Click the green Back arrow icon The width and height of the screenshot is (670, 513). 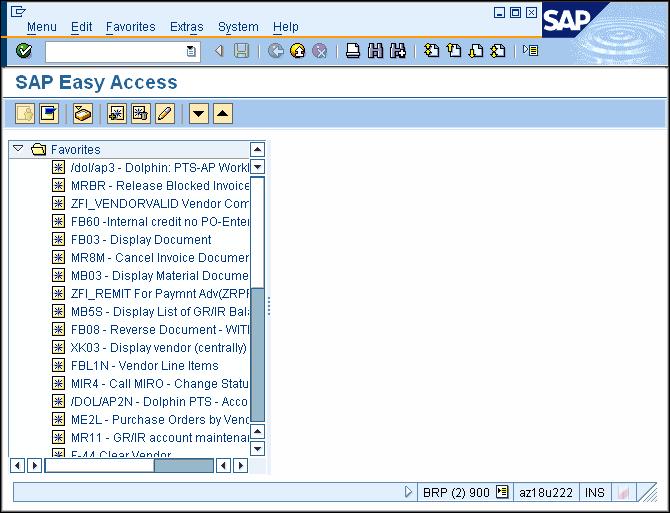[276, 51]
